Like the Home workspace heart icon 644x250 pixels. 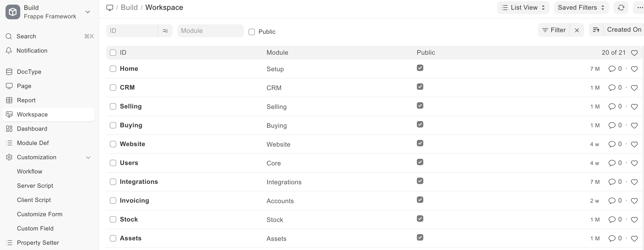pyautogui.click(x=634, y=69)
